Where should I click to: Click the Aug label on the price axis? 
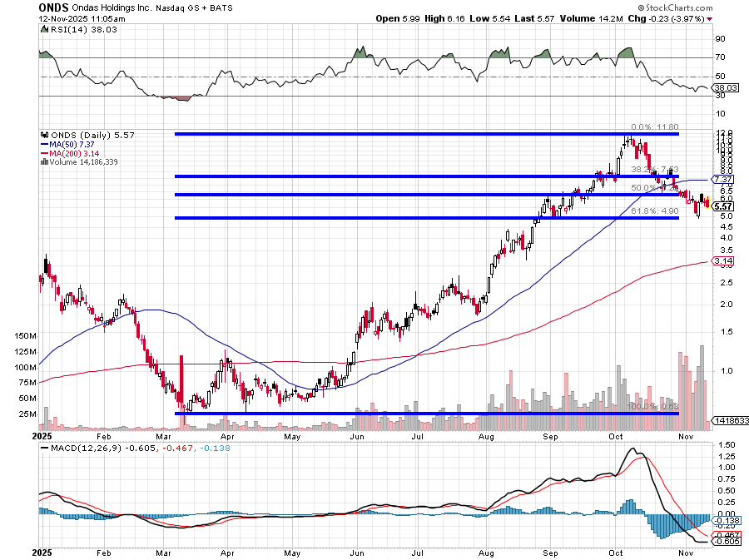pos(487,435)
